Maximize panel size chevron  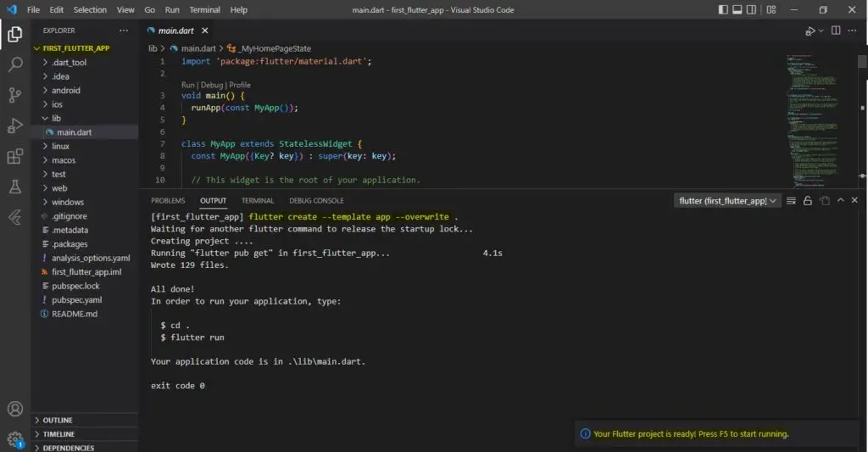(840, 200)
